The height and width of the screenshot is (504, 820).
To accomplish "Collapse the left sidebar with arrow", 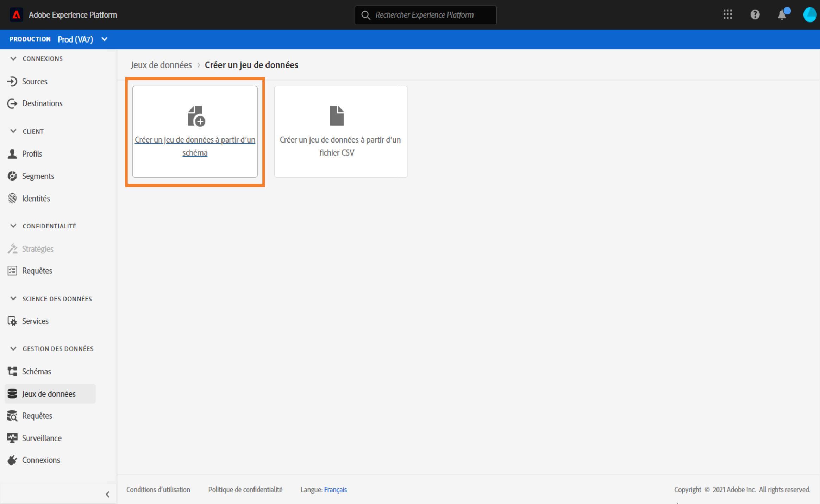I will point(108,494).
